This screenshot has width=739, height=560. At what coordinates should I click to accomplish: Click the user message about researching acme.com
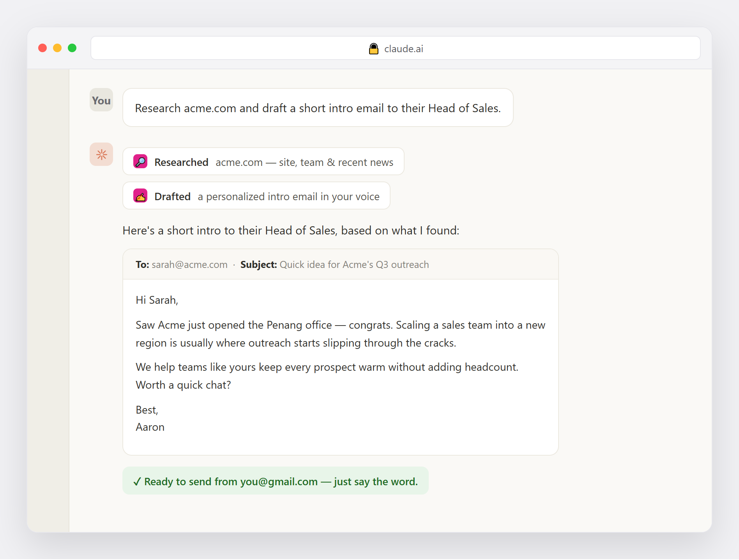coord(318,107)
